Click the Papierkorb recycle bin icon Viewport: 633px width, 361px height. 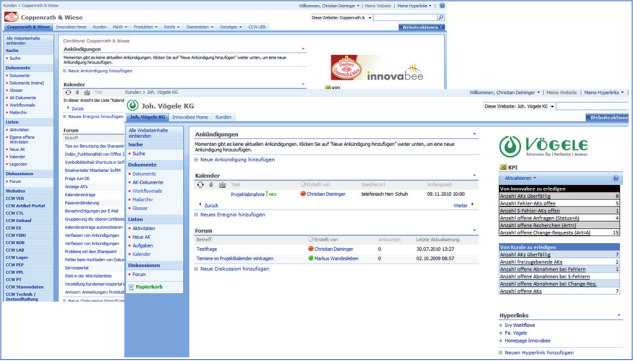pos(131,287)
